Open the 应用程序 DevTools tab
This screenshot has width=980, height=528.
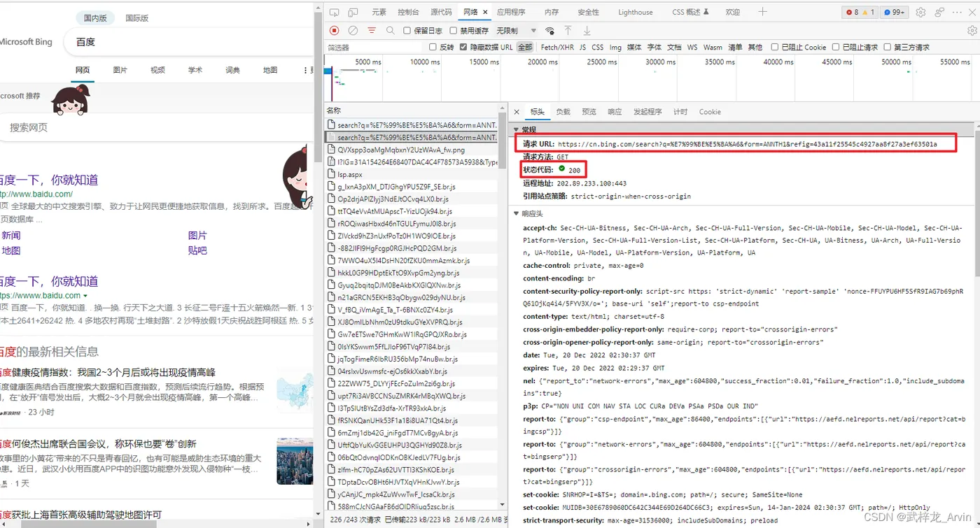click(511, 12)
